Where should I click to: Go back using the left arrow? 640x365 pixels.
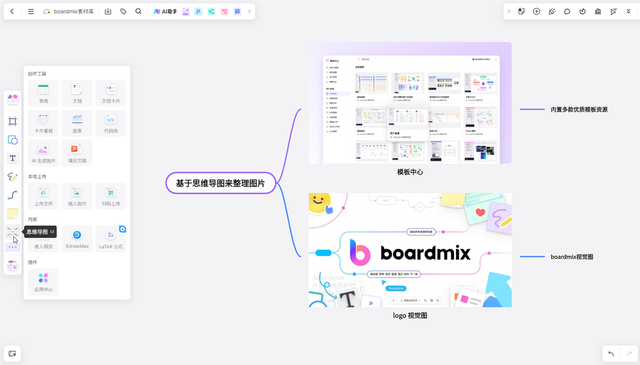[x=12, y=11]
